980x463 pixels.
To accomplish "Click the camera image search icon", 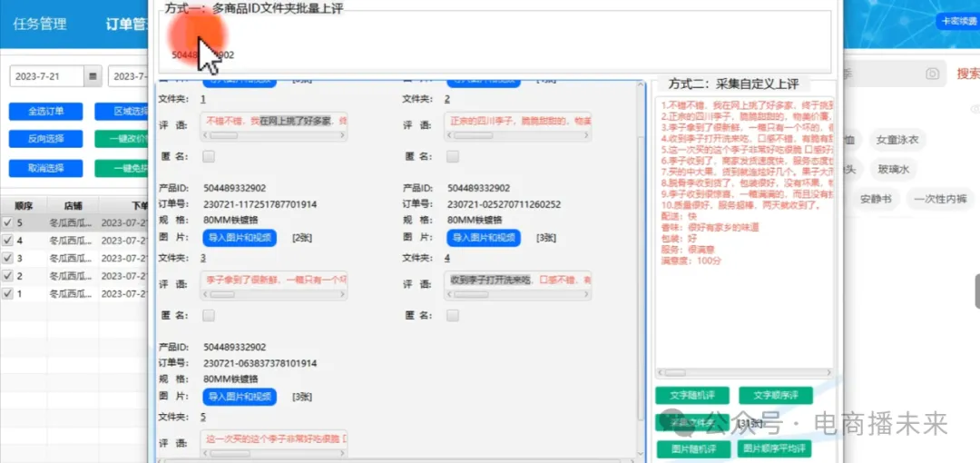I will click(932, 74).
